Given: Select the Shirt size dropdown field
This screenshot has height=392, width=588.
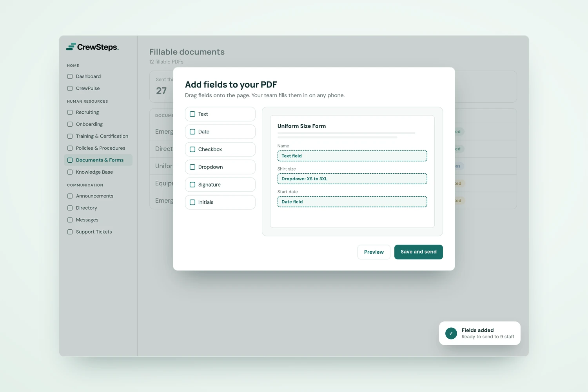Looking at the screenshot, I should (352, 179).
